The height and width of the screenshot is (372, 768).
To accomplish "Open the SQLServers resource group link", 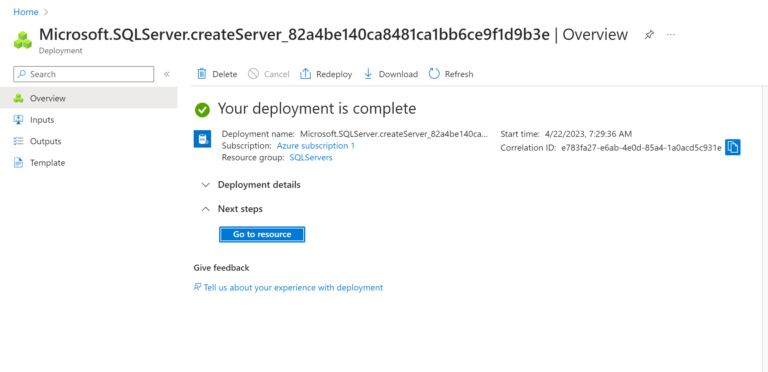I will click(311, 158).
